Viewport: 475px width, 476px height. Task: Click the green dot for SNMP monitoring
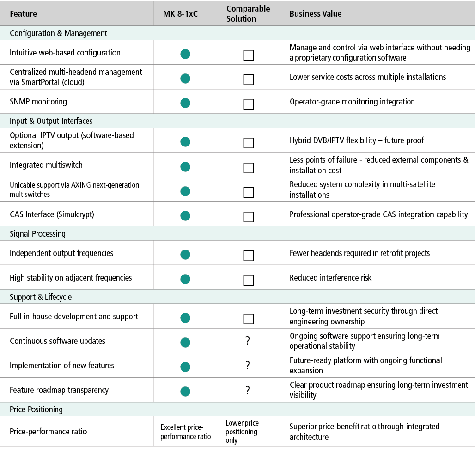[x=185, y=103]
